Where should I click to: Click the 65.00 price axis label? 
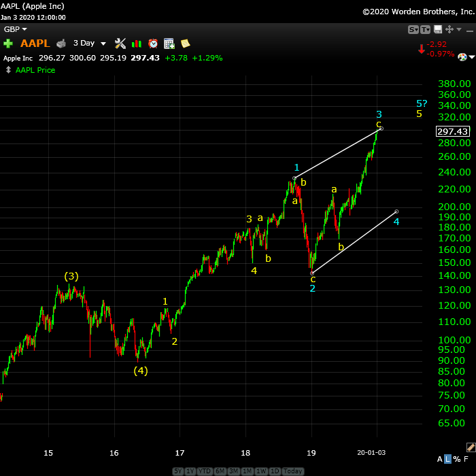[452, 423]
